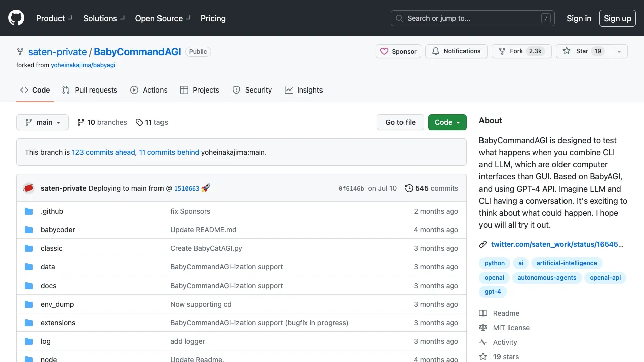View the 11 tags link
Viewport: 644px width, 362px height.
(x=152, y=122)
